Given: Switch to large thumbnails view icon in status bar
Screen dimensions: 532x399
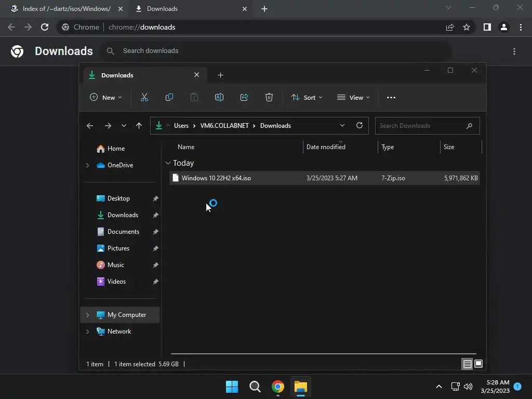Looking at the screenshot, I should pos(478,364).
